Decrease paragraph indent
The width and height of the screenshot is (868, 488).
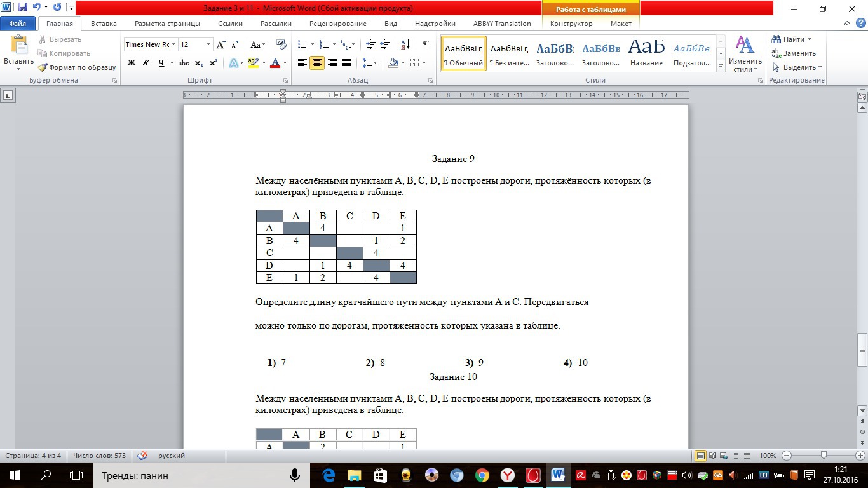pyautogui.click(x=371, y=44)
